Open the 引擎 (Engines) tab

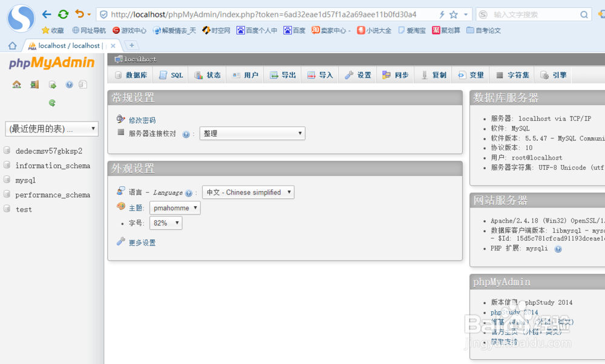pyautogui.click(x=553, y=75)
